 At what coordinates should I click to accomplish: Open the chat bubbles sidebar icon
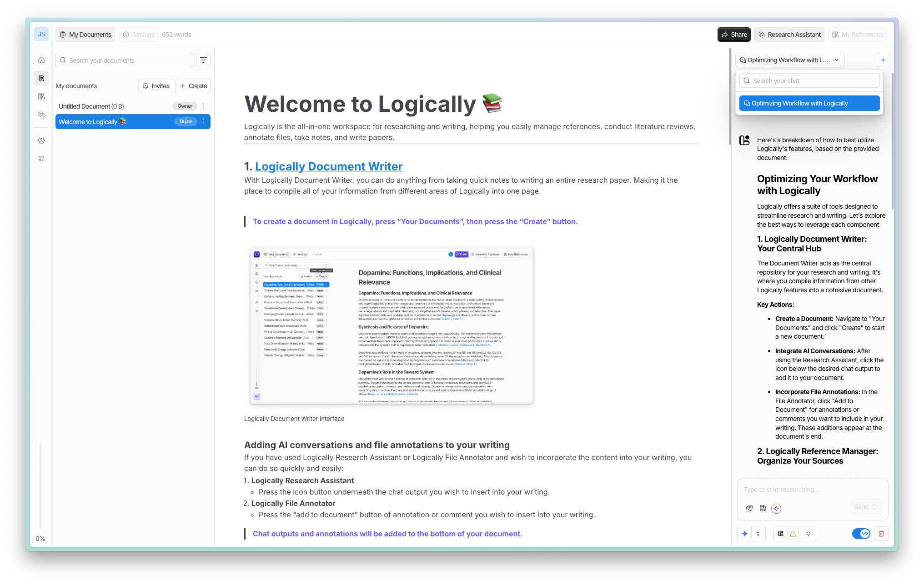coord(41,115)
